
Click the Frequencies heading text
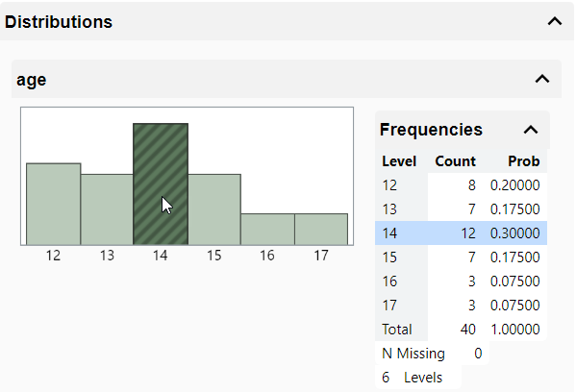pyautogui.click(x=431, y=130)
